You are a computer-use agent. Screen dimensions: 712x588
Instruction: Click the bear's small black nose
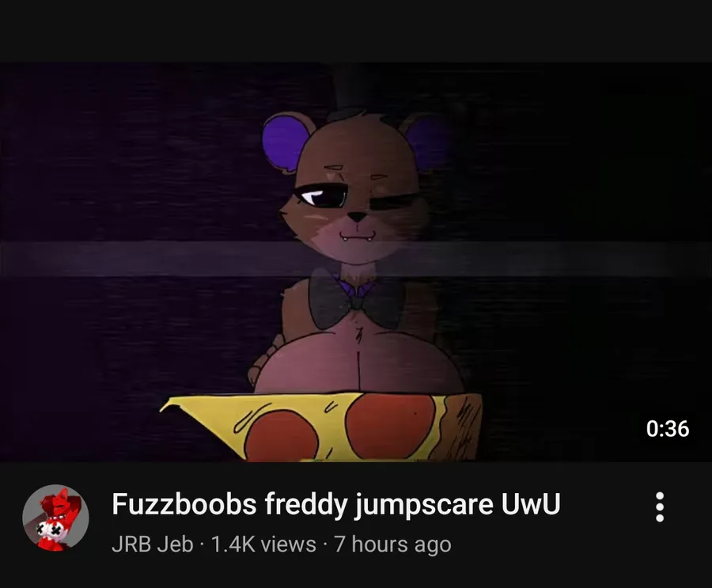358,216
